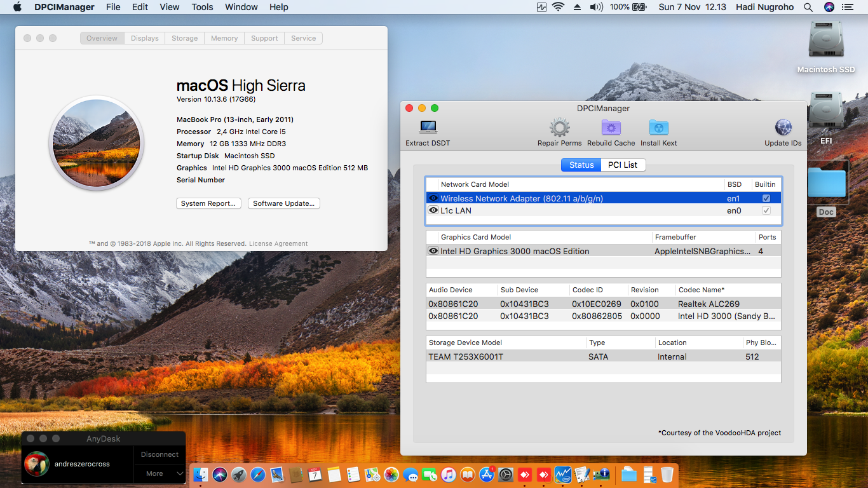The width and height of the screenshot is (868, 488).
Task: Click the Framebuffer column header
Action: (x=703, y=237)
